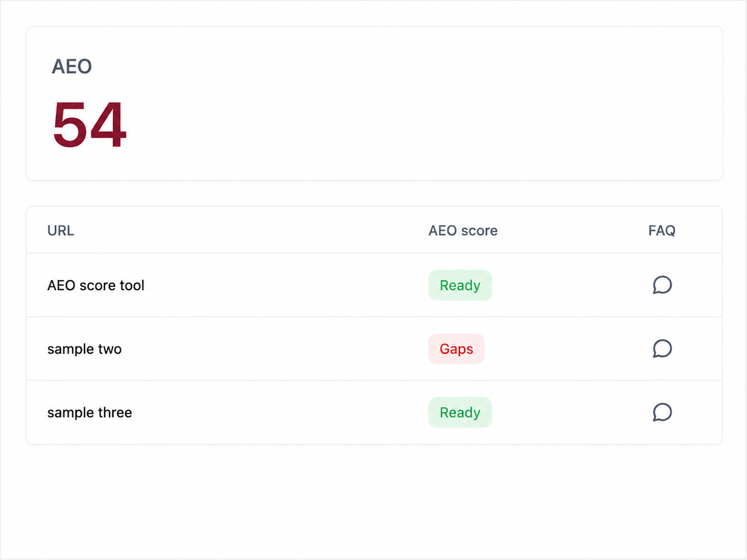Click the AEO summary card
This screenshot has height=560, width=747.
(374, 104)
